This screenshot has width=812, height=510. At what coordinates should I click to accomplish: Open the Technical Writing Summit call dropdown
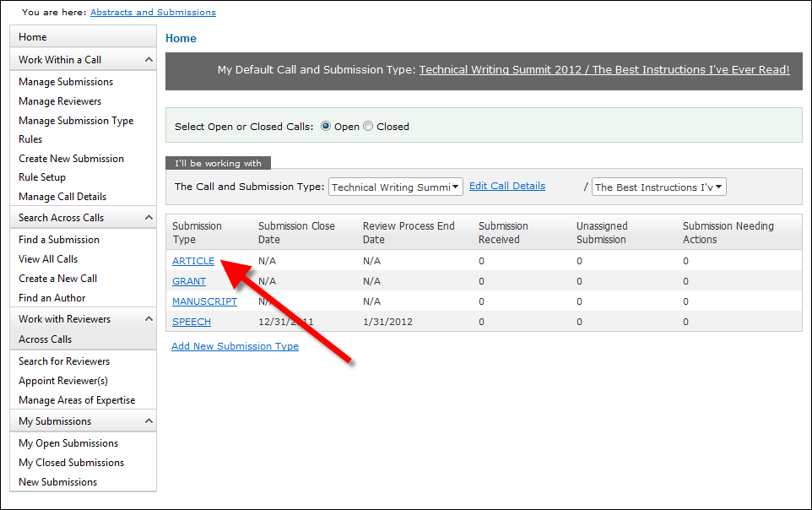tap(395, 187)
